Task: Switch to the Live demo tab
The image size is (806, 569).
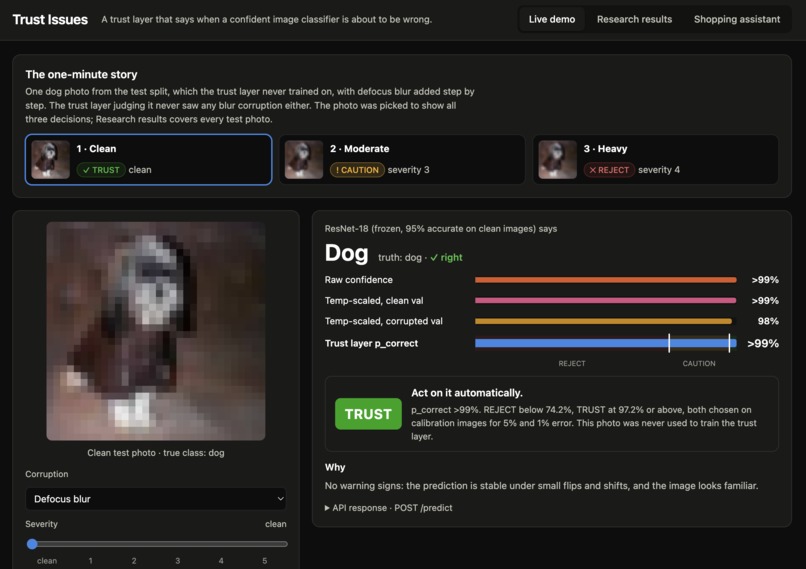Action: tap(552, 20)
